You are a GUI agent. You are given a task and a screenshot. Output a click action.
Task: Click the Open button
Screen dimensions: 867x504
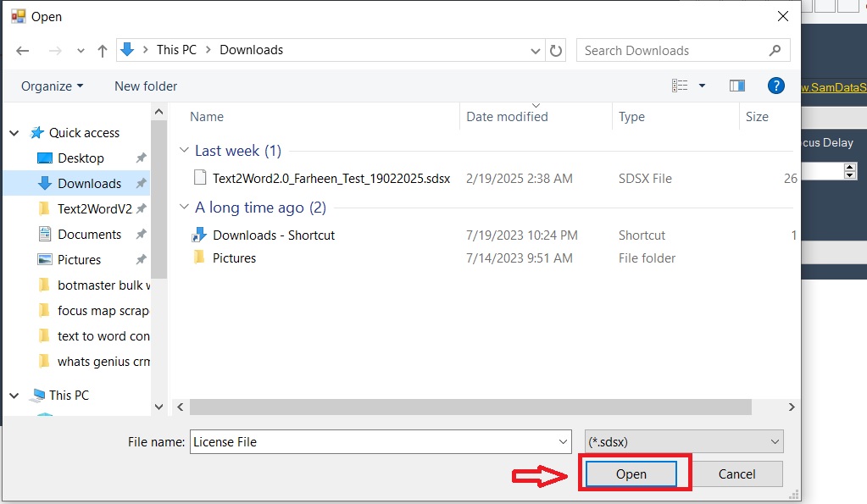(631, 474)
